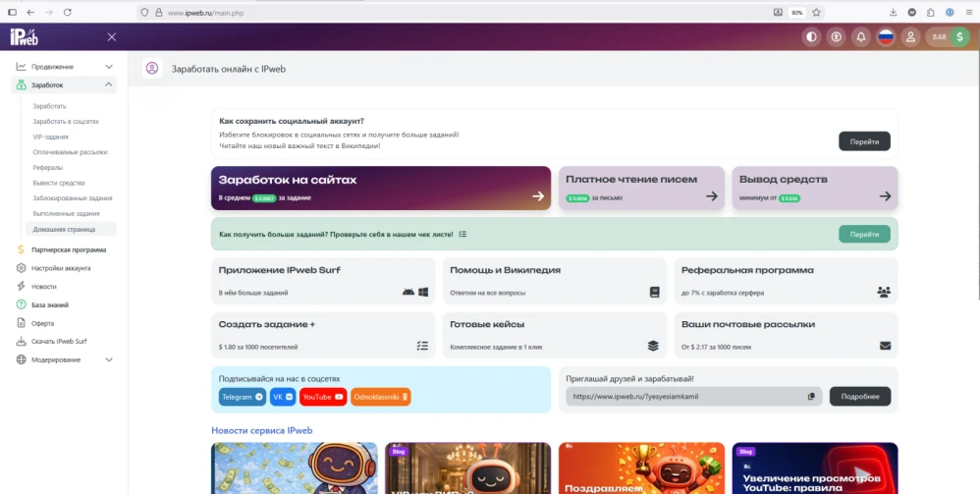The width and height of the screenshot is (980, 494).
Task: Click the green dollar balance icon
Action: point(959,37)
